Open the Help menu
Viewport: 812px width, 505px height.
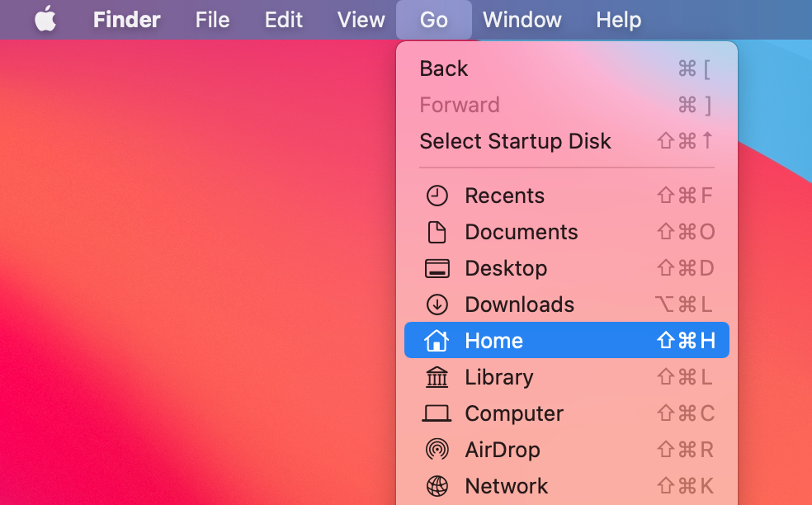618,20
